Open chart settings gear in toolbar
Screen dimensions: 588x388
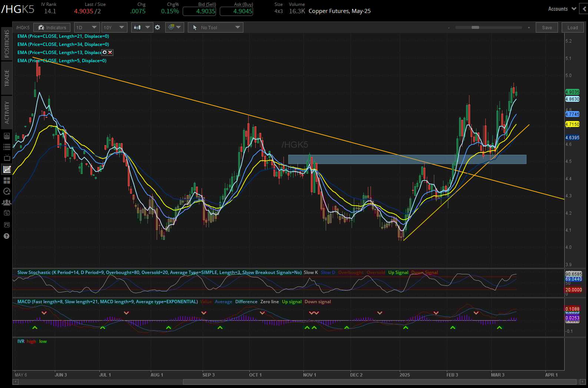[x=157, y=27]
